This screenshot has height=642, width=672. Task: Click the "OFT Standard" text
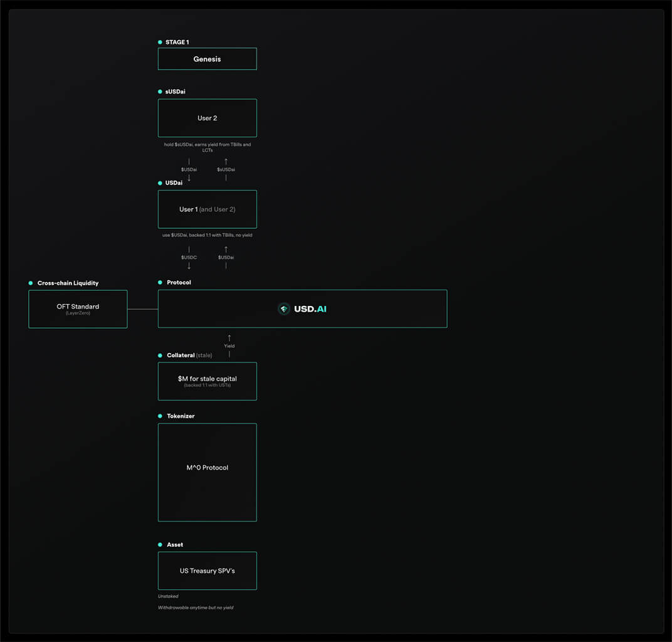78,307
